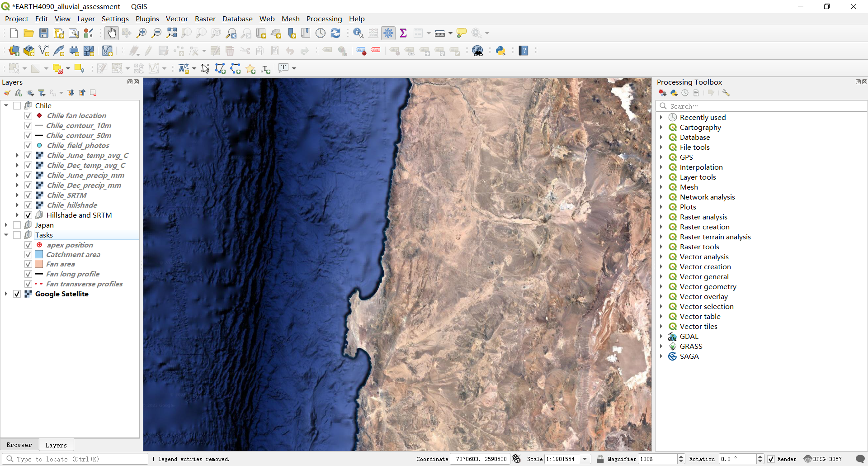Open Processing Toolbox options wrench icon

click(x=726, y=93)
